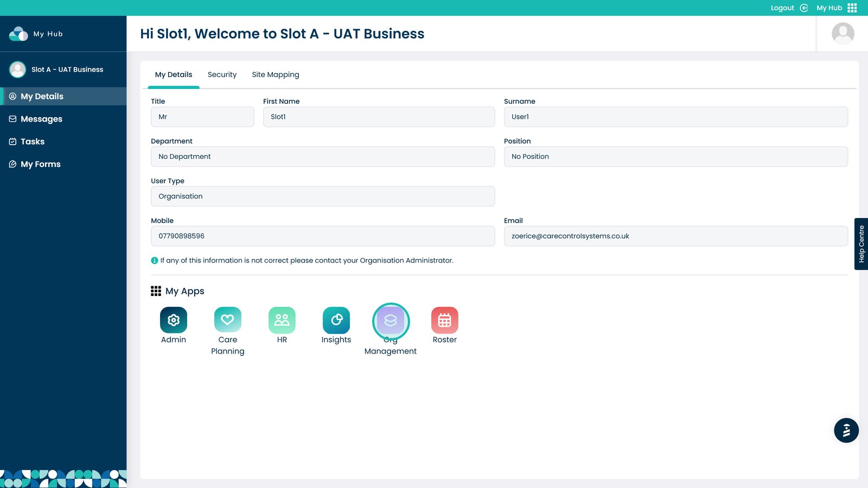Launch the Care Planning app
Screen dimensions: 868x488
(228, 320)
